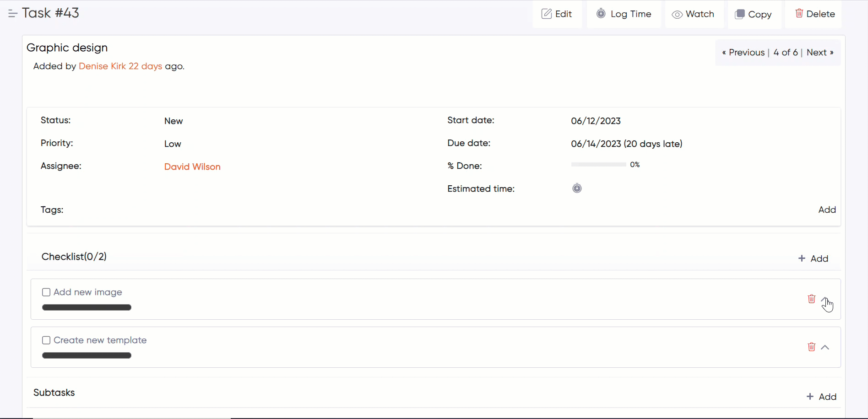The height and width of the screenshot is (419, 868).
Task: Check the 'Create new template' checklist item
Action: (x=46, y=340)
